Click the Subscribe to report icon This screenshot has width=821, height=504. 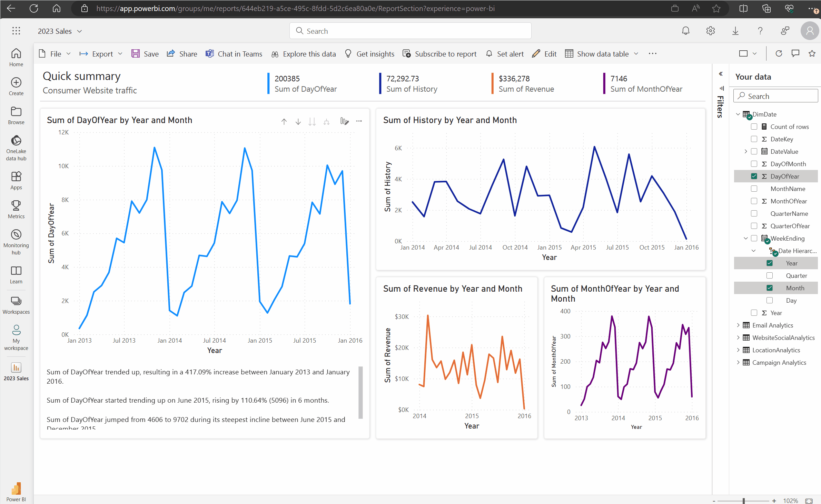tap(406, 54)
